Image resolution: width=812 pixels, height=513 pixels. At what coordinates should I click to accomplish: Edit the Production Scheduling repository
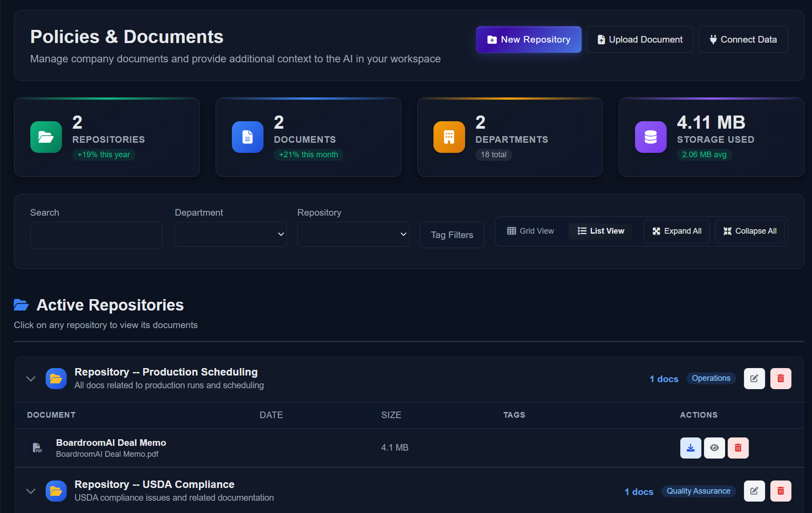coord(754,379)
